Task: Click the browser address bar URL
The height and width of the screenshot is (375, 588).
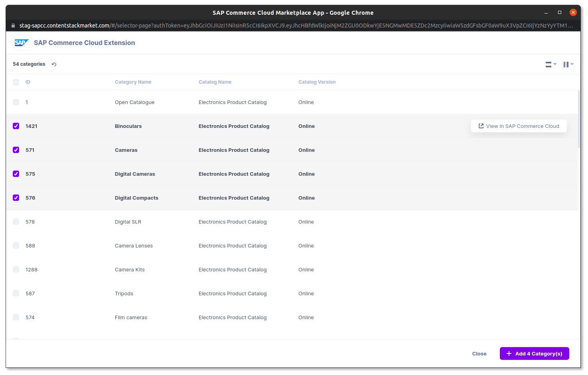Action: point(296,26)
